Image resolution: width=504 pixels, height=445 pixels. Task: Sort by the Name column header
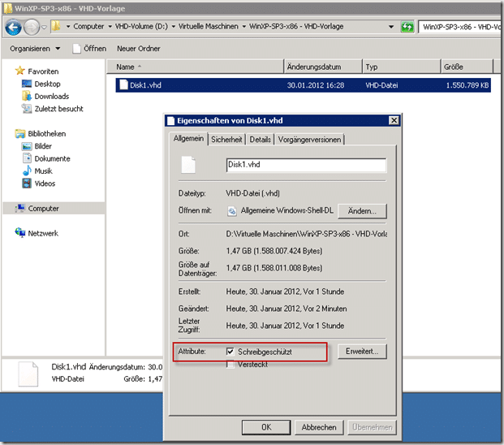195,67
